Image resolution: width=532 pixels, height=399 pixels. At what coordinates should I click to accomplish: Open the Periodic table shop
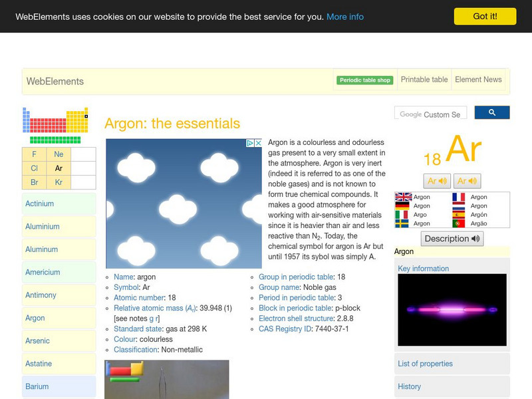[364, 80]
